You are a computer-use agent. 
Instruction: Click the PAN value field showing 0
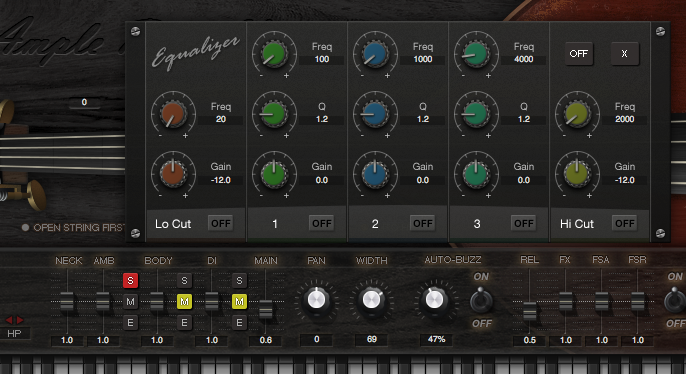(x=316, y=339)
